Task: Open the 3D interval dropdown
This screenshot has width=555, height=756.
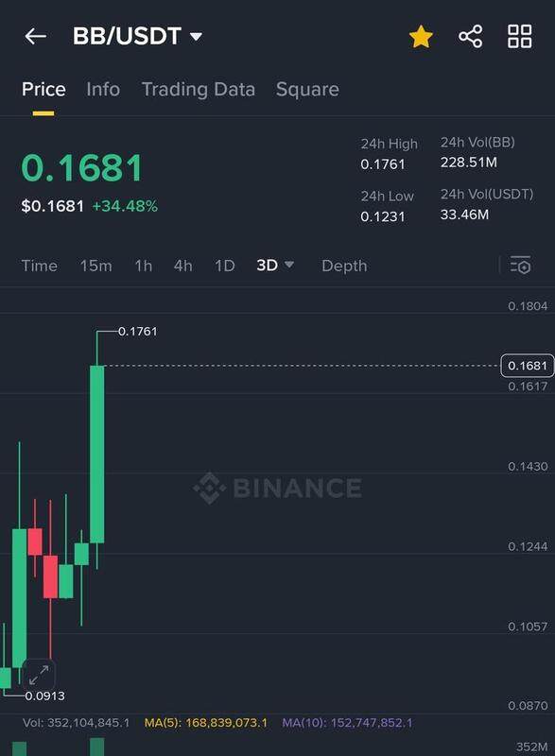Action: coord(275,266)
